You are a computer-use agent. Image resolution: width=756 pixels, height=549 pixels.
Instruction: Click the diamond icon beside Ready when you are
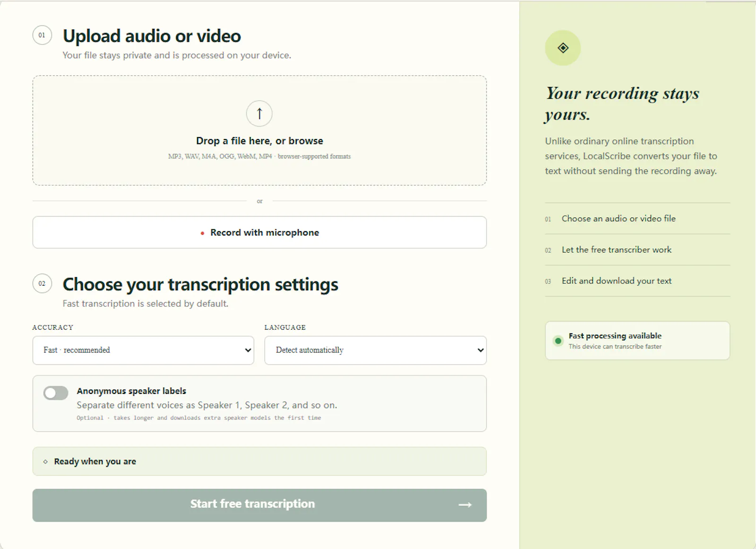click(45, 462)
